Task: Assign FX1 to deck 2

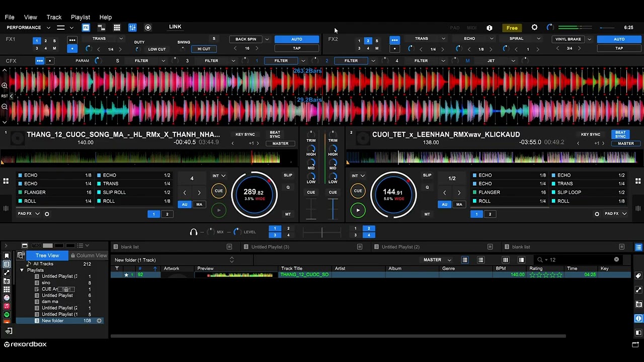Action: click(45, 41)
